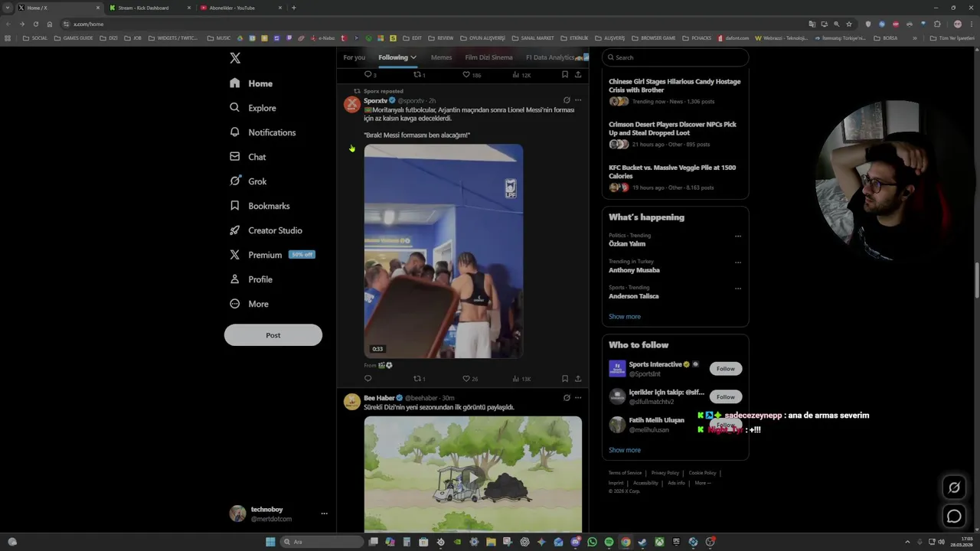Click Grok icon on the Bee Haber post
Image resolution: width=980 pixels, height=551 pixels.
pos(567,398)
